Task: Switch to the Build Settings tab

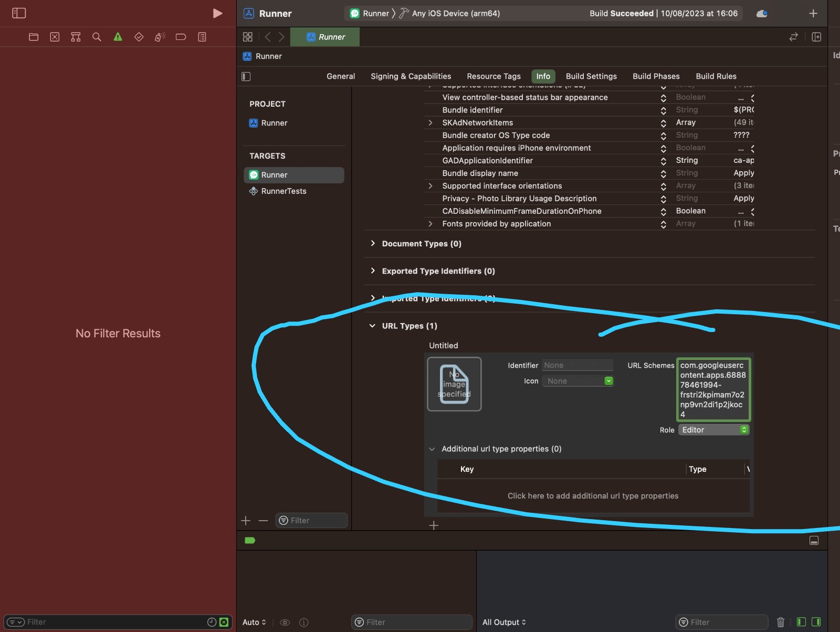Action: click(x=591, y=76)
